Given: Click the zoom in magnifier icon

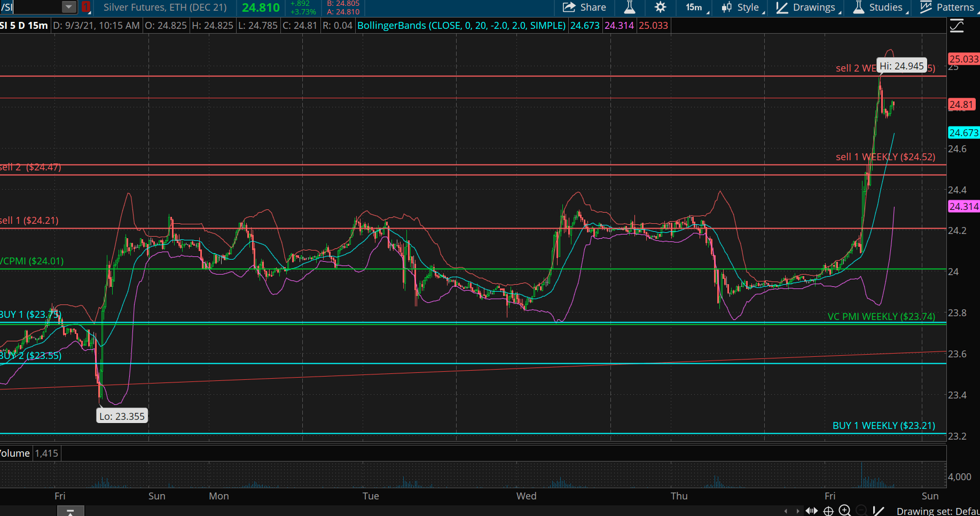Looking at the screenshot, I should pos(845,511).
